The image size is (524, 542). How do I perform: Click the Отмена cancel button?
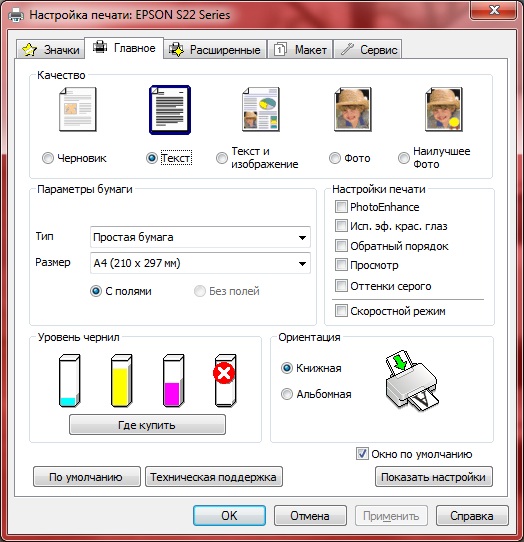coord(310,516)
